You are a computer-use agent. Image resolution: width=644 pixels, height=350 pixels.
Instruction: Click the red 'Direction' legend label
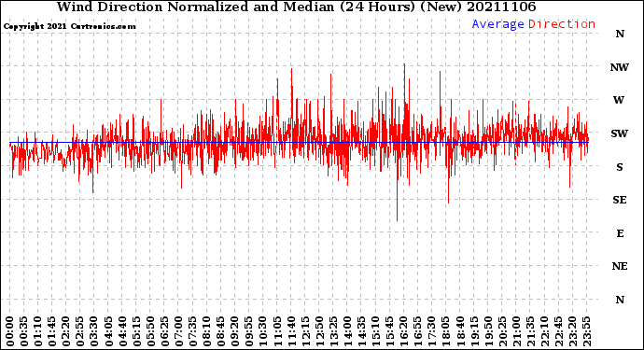[x=562, y=24]
